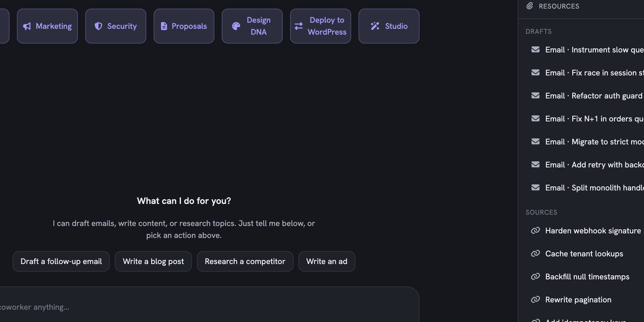
Task: Click the Security shield icon
Action: click(98, 26)
